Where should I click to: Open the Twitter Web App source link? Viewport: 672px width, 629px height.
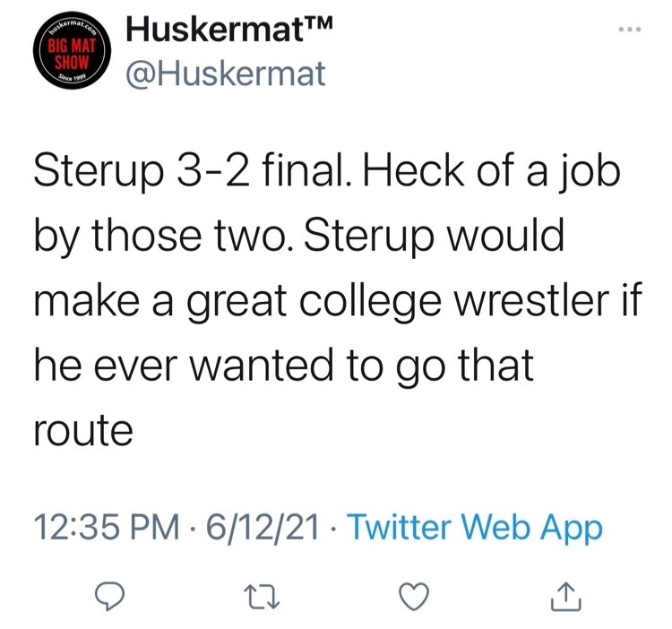tap(473, 528)
